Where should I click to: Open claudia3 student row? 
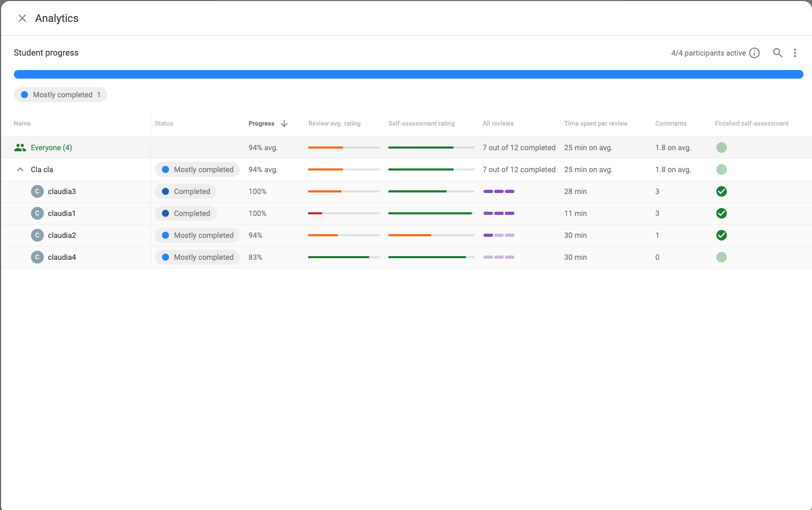click(406, 191)
